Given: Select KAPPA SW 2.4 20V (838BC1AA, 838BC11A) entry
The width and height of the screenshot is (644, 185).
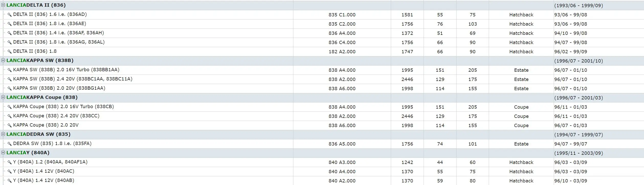Looking at the screenshot, I should (x=73, y=79).
